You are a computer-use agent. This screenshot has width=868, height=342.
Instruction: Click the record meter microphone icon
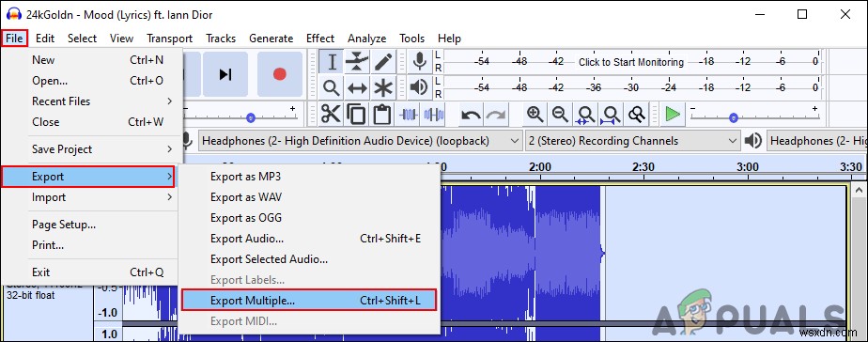point(420,61)
